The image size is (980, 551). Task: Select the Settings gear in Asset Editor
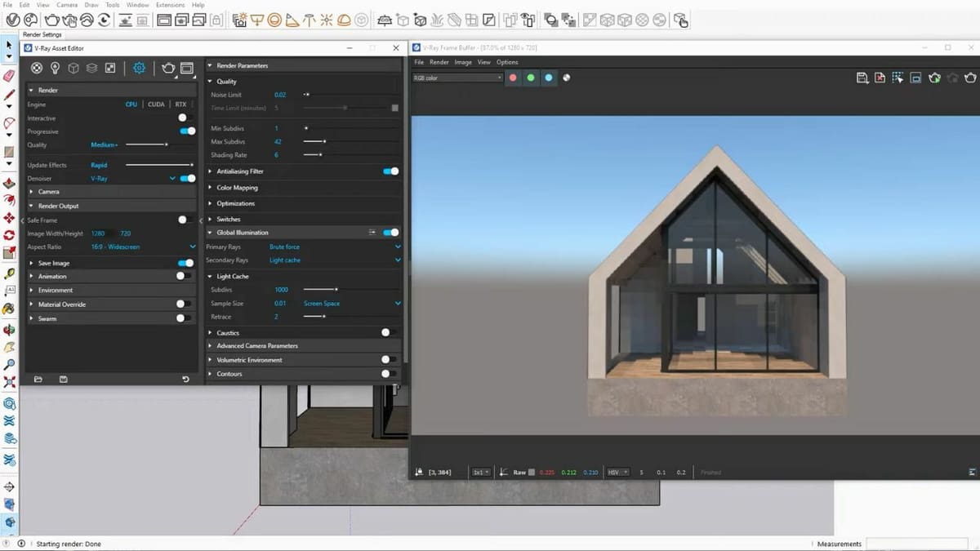pos(139,68)
